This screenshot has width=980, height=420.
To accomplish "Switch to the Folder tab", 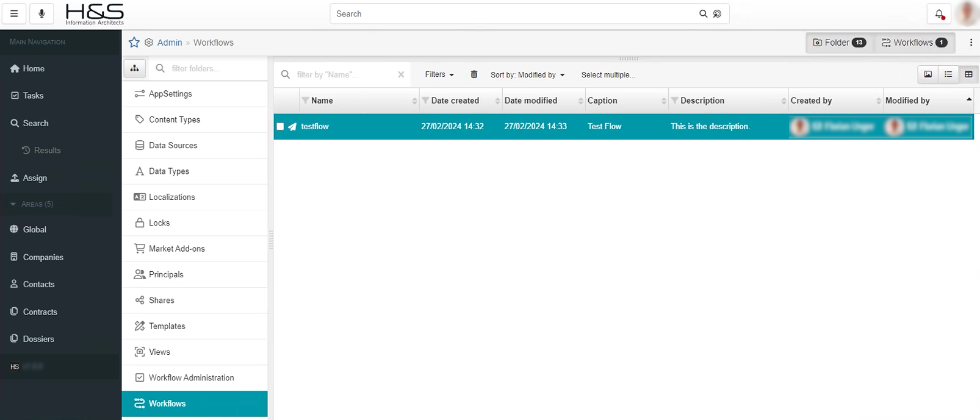I will click(840, 43).
